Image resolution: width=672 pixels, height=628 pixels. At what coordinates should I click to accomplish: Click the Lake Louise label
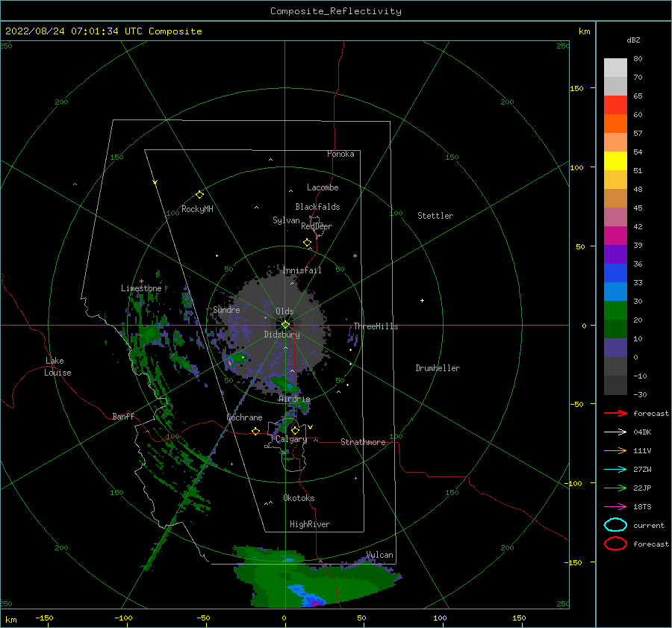[57, 367]
